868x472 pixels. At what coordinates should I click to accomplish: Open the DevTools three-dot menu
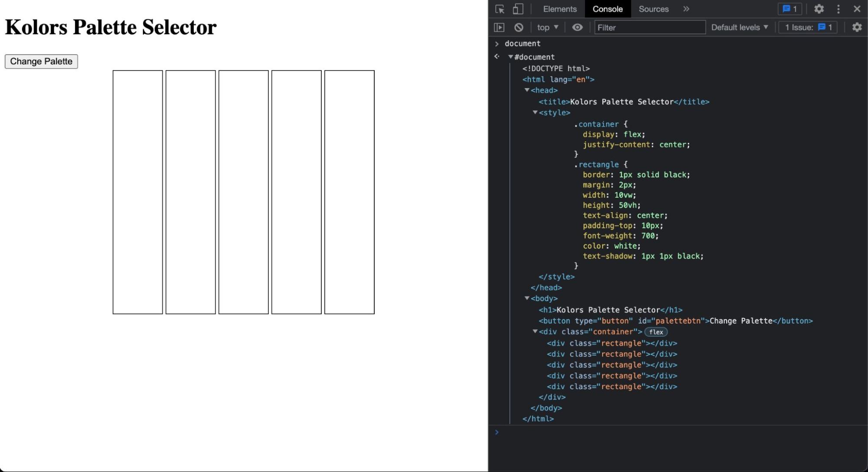[x=838, y=9]
